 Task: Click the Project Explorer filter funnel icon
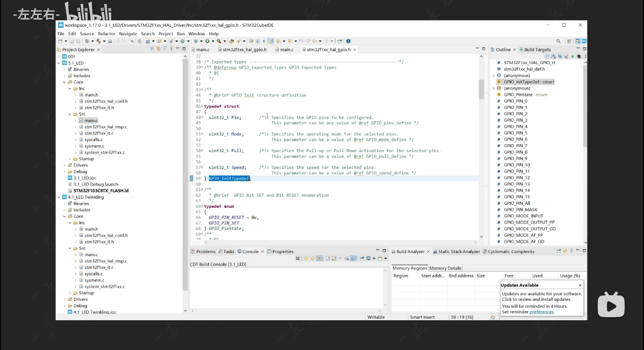click(164, 49)
